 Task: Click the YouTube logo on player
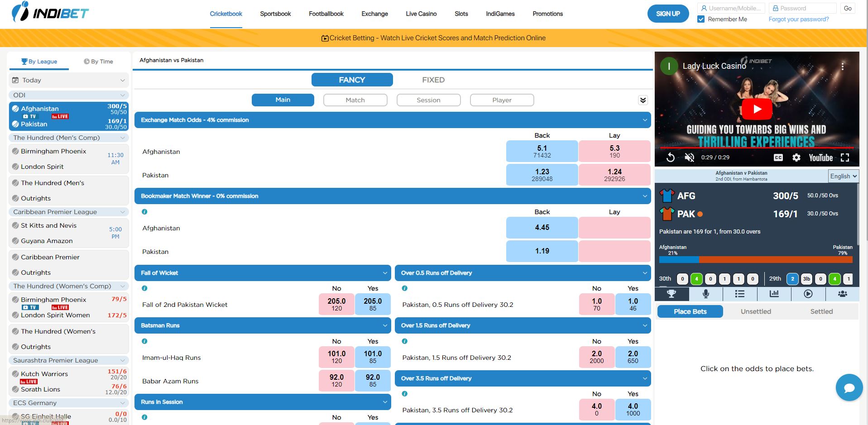821,158
